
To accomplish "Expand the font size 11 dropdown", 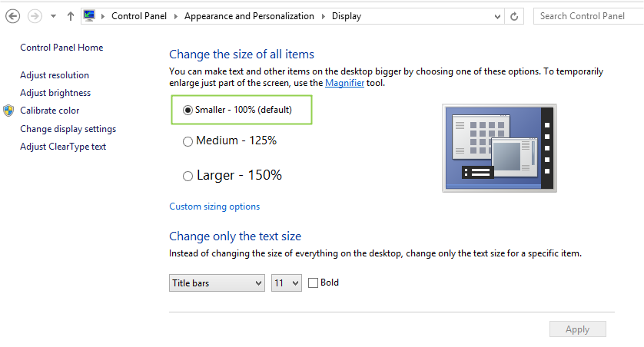I will pos(287,283).
